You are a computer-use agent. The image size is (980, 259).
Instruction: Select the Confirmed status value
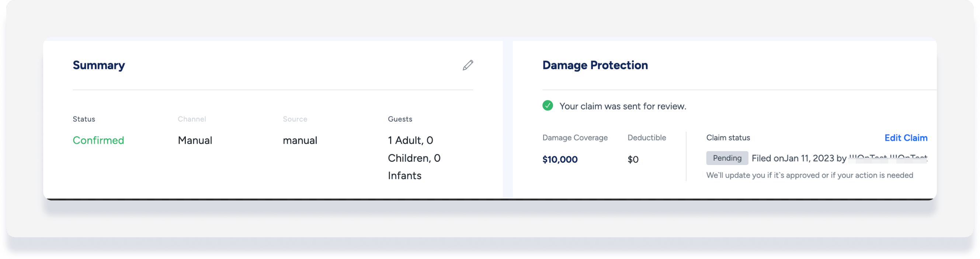click(98, 140)
